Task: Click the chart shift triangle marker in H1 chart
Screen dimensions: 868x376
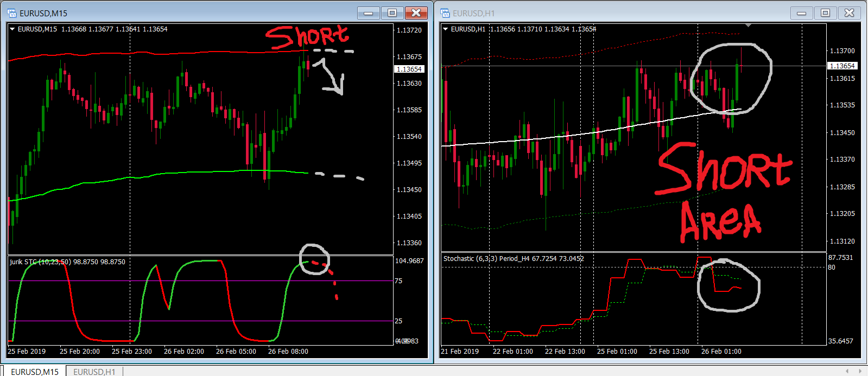Action: (x=748, y=26)
